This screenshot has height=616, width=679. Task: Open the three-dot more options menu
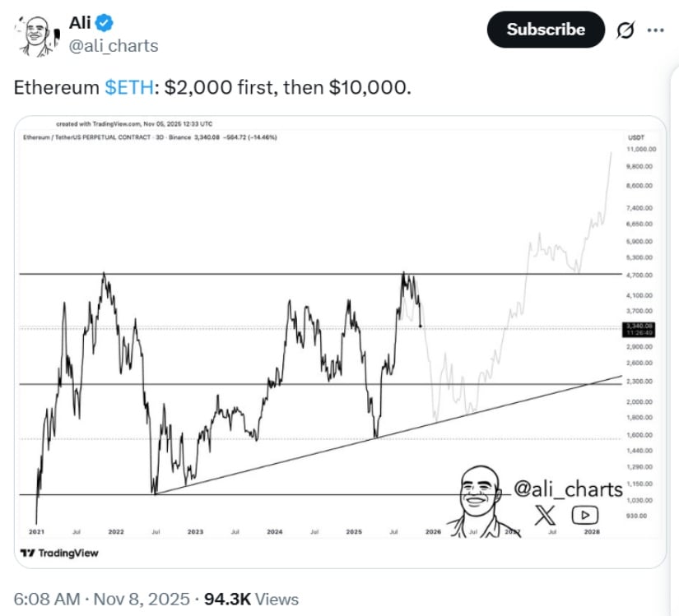(656, 30)
